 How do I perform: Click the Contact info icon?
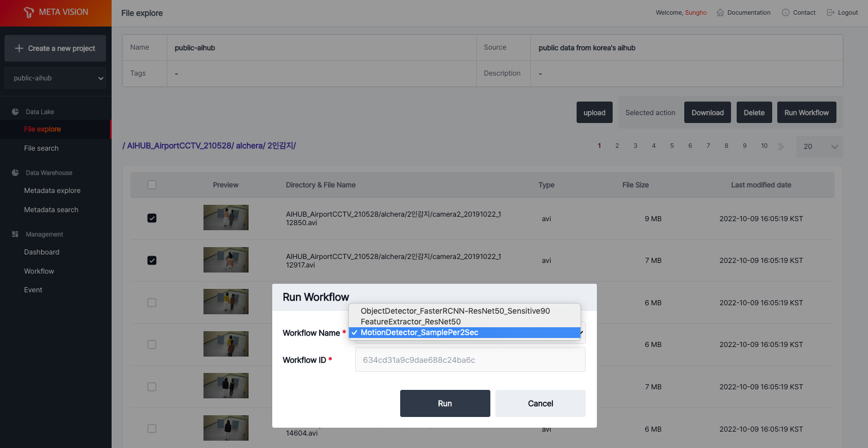[786, 12]
